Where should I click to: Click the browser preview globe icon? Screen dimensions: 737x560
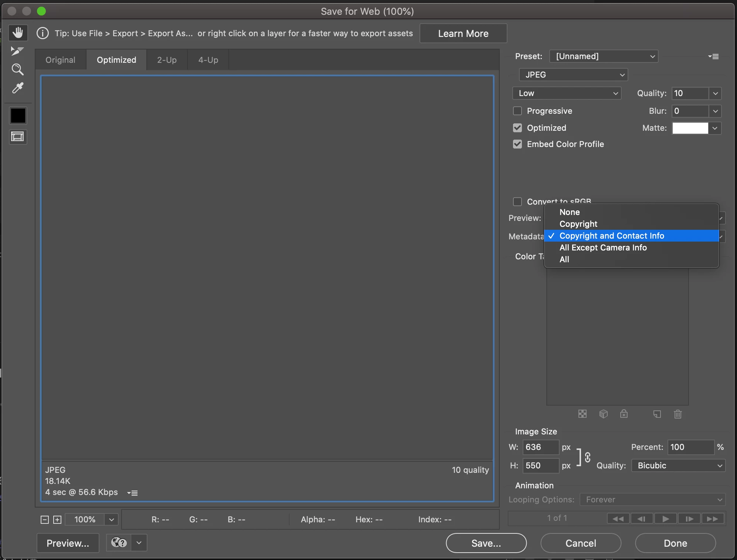[x=119, y=543]
